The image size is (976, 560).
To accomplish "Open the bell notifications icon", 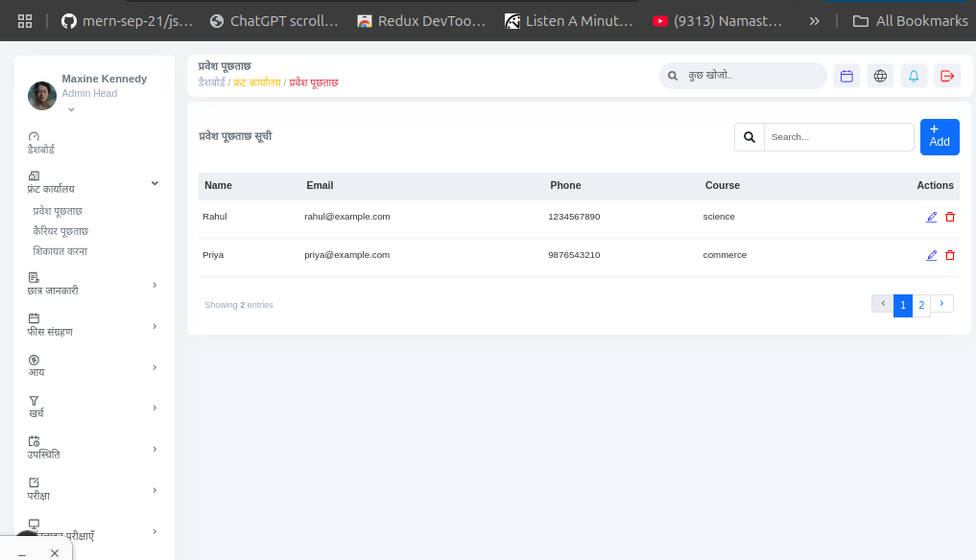I will tap(914, 76).
